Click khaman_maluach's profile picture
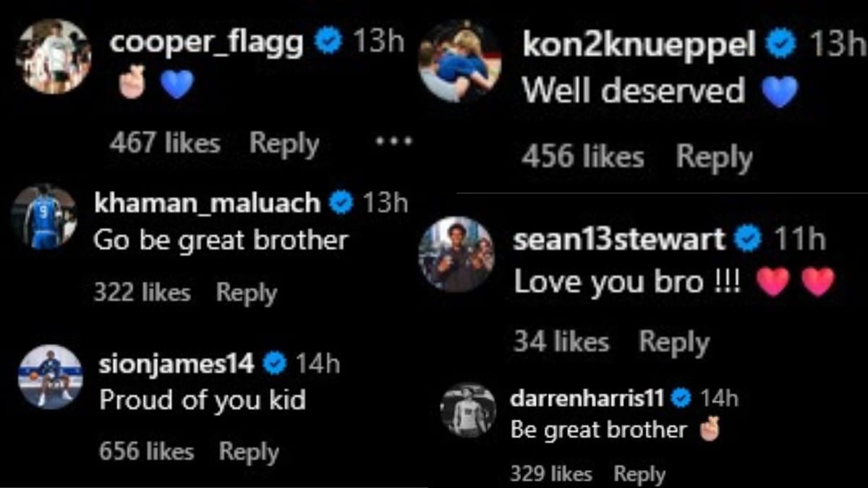Screen dimensions: 868x488 44,217
